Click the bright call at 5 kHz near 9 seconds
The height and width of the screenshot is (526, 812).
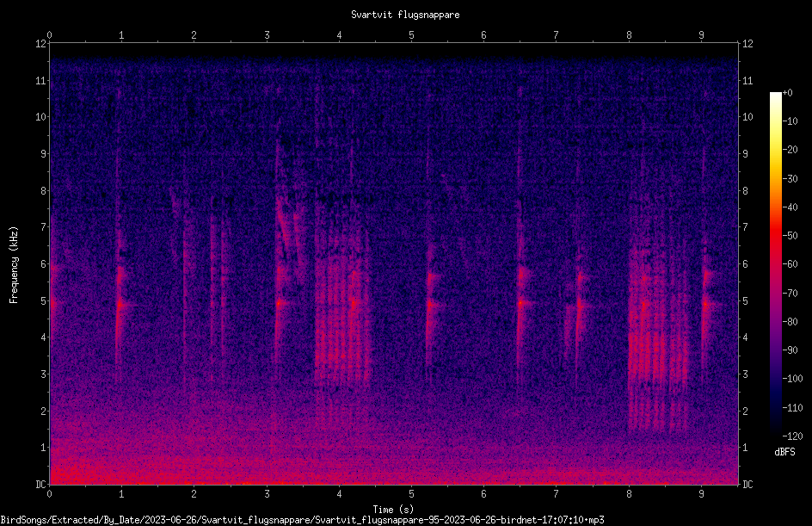click(x=706, y=304)
